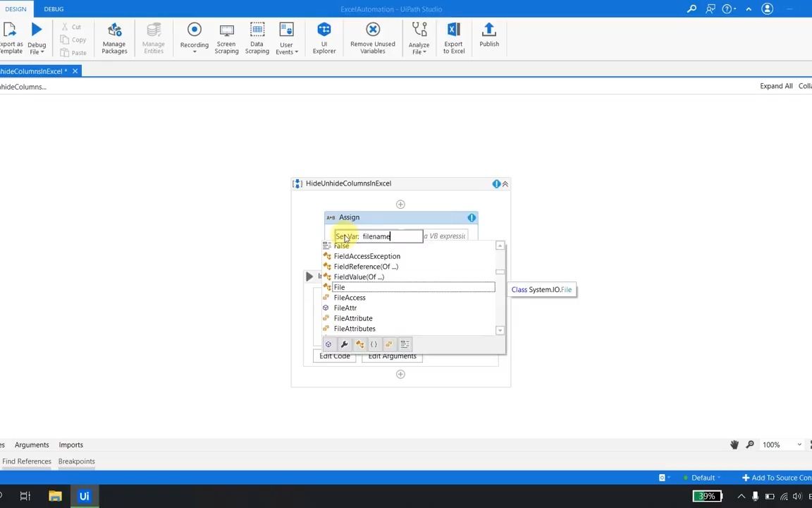Select the HideColumnsInExcel workflow tab
This screenshot has width=812, height=508.
pyautogui.click(x=32, y=71)
